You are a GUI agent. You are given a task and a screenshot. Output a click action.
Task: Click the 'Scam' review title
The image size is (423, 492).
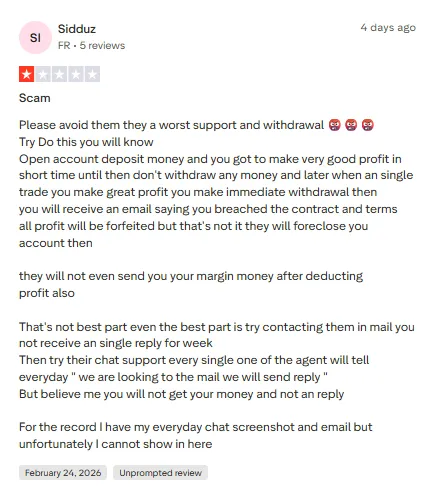pos(35,98)
